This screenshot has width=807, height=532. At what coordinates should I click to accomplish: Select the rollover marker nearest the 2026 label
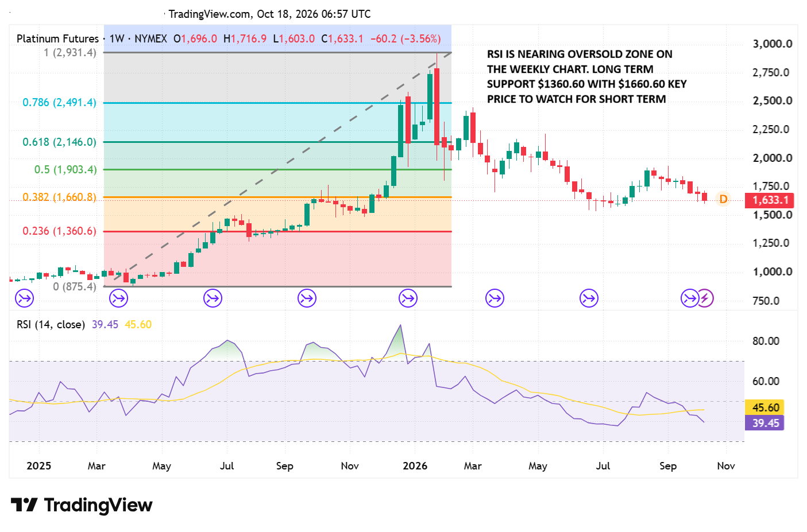408,298
